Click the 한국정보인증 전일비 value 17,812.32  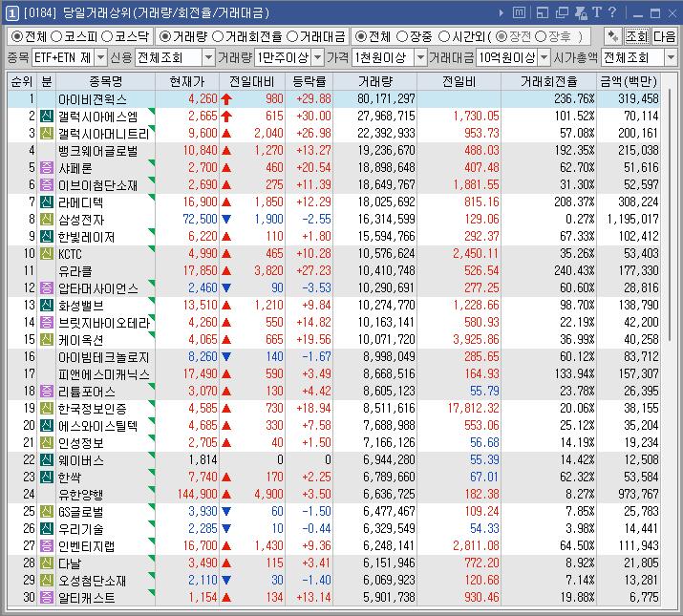coord(473,408)
